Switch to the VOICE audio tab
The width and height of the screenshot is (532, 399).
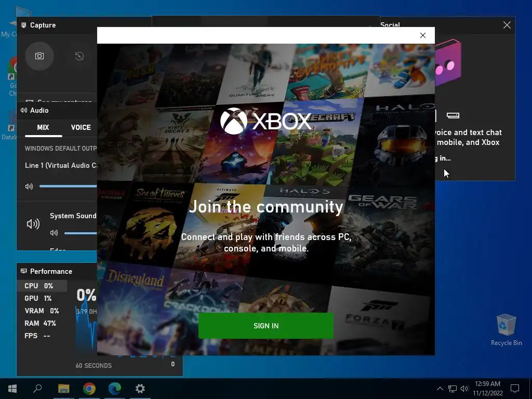click(81, 128)
